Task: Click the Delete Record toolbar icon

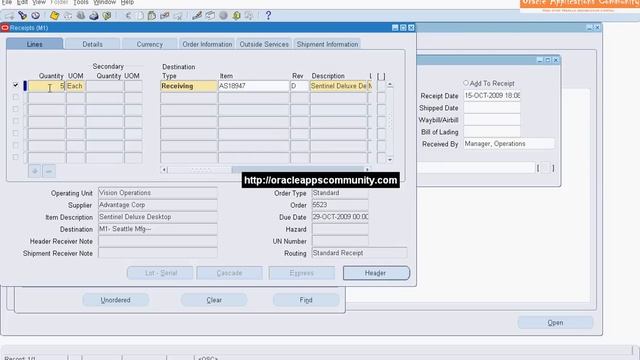Action: [x=178, y=16]
